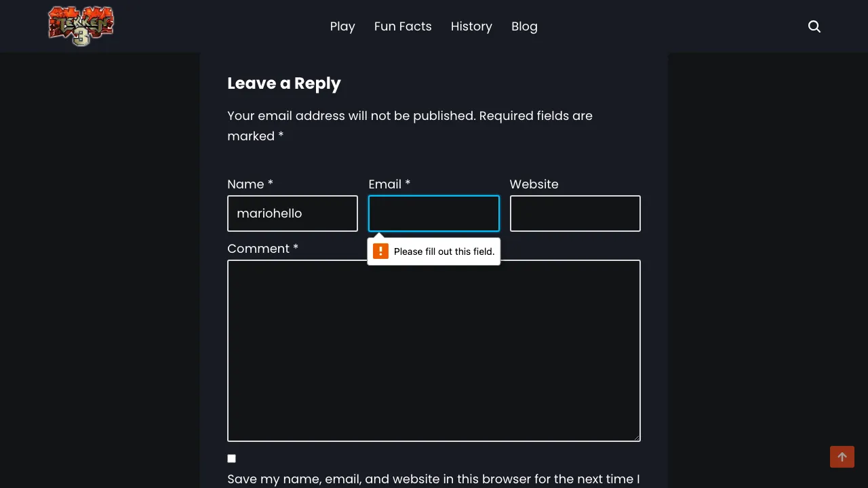The image size is (868, 488).
Task: Click inside the Comment text area
Action: [434, 350]
